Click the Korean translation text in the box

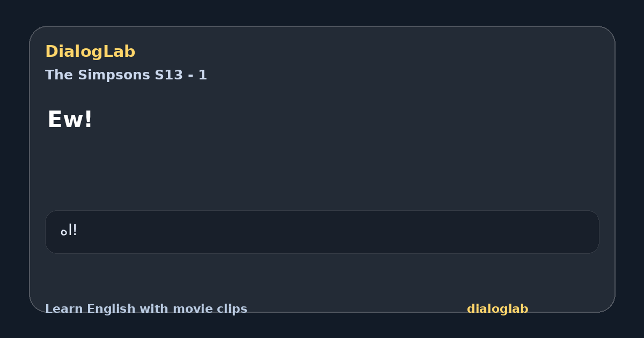69,231
